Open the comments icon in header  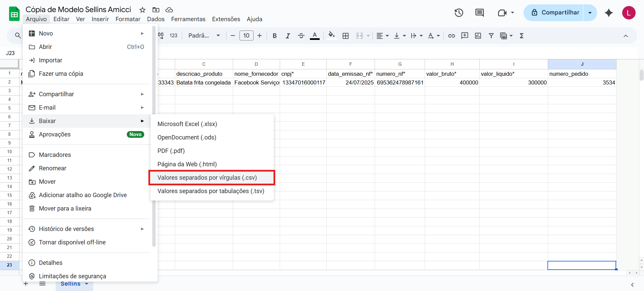tap(479, 13)
